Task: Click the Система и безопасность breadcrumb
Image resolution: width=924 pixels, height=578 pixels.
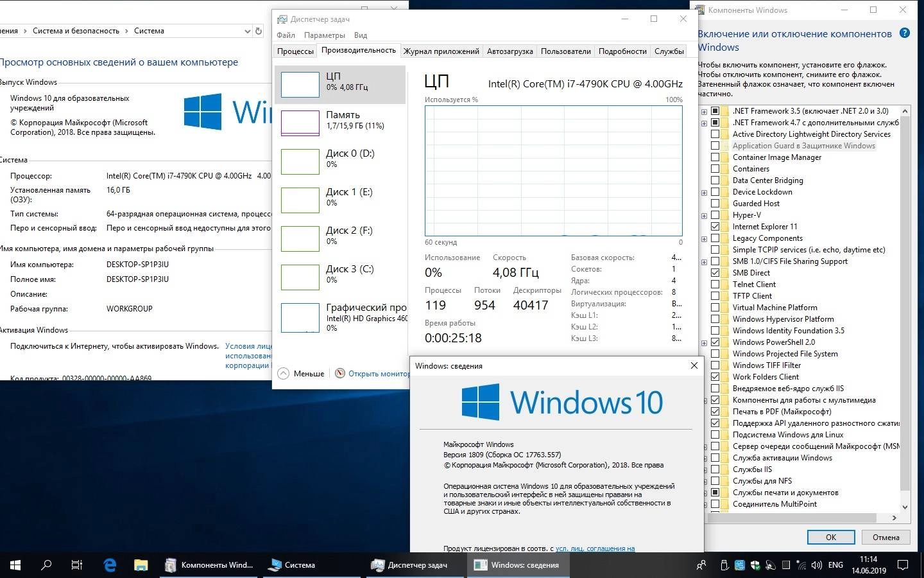Action: (x=77, y=31)
